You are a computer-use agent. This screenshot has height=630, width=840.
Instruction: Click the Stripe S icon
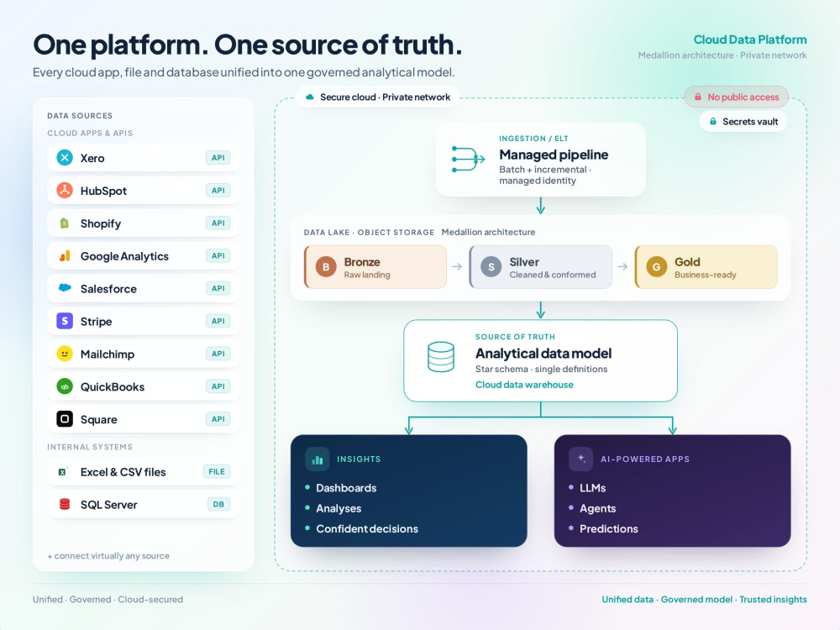pyautogui.click(x=65, y=321)
